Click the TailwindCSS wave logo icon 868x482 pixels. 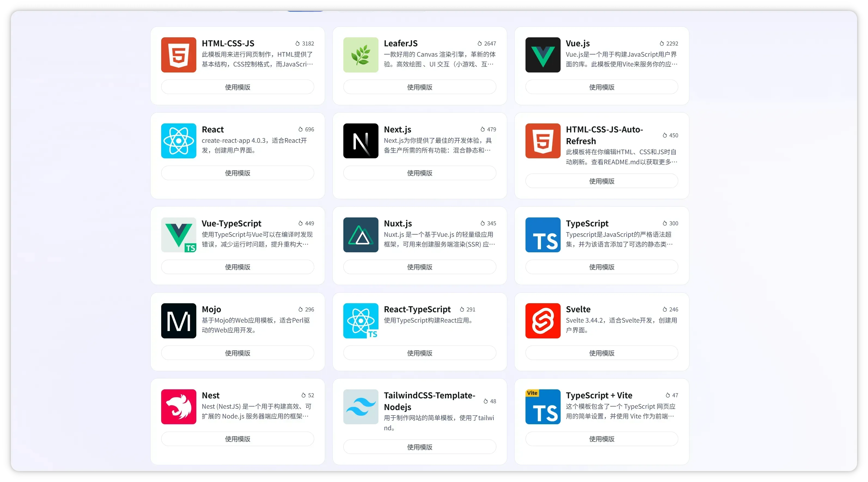click(x=360, y=407)
